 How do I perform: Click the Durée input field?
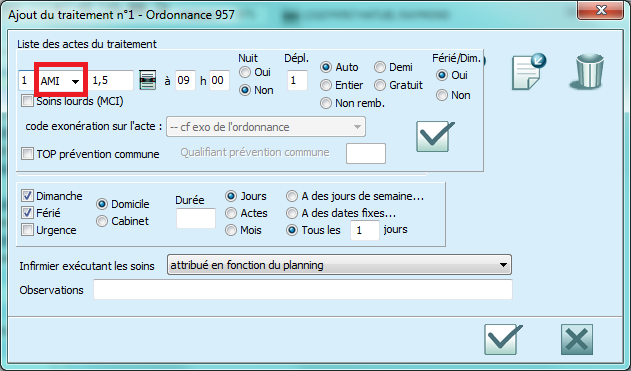point(196,218)
